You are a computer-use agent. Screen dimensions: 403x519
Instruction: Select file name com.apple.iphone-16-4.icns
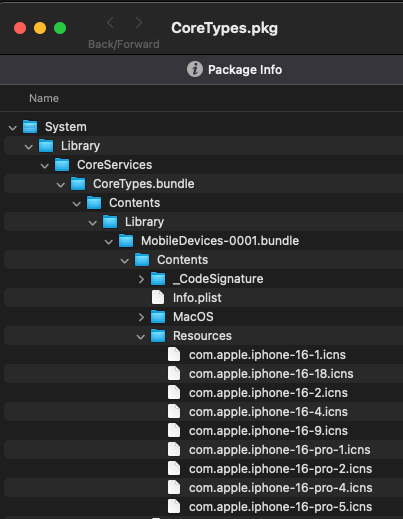268,412
